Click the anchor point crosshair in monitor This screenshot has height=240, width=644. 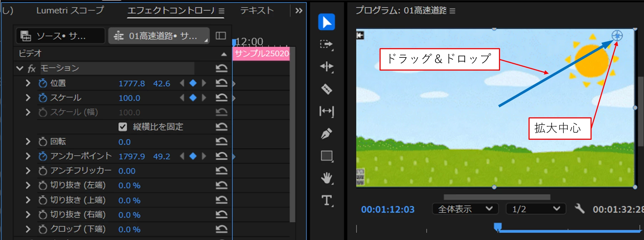tap(617, 35)
